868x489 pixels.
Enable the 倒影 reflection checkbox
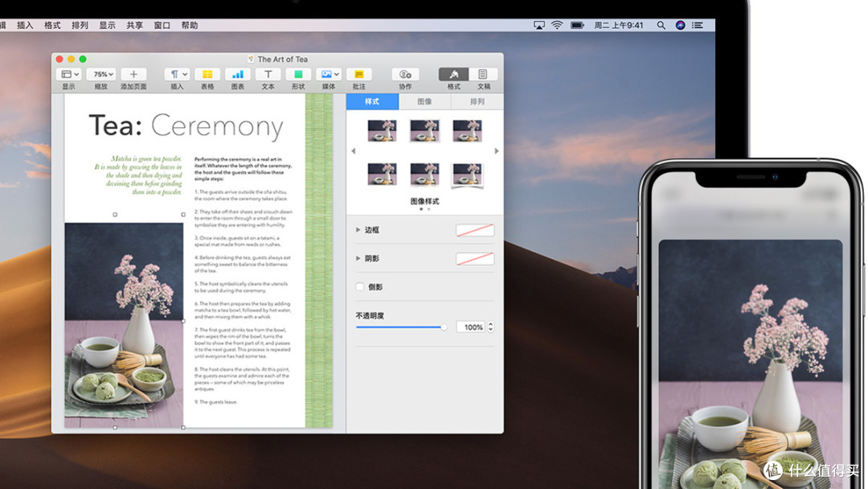[360, 287]
